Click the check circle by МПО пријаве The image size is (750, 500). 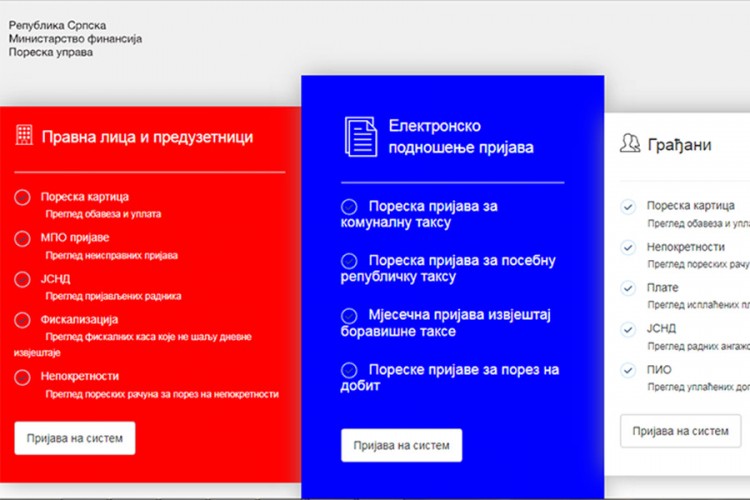click(22, 238)
